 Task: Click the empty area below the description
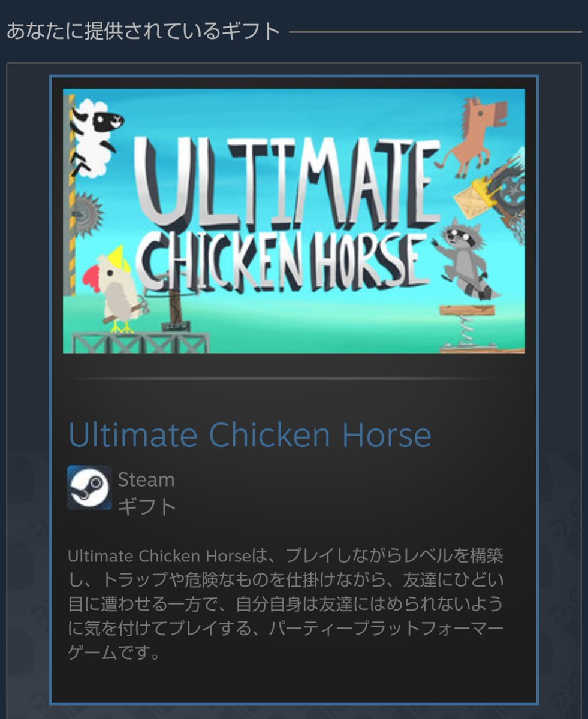click(x=294, y=683)
